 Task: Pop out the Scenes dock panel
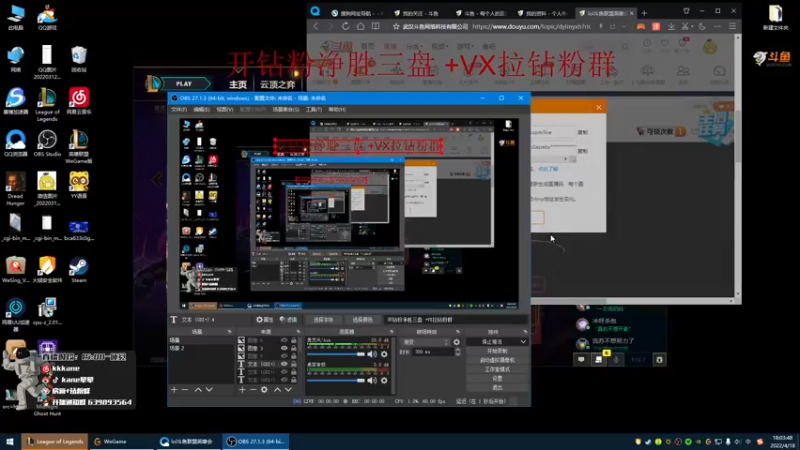tap(229, 332)
